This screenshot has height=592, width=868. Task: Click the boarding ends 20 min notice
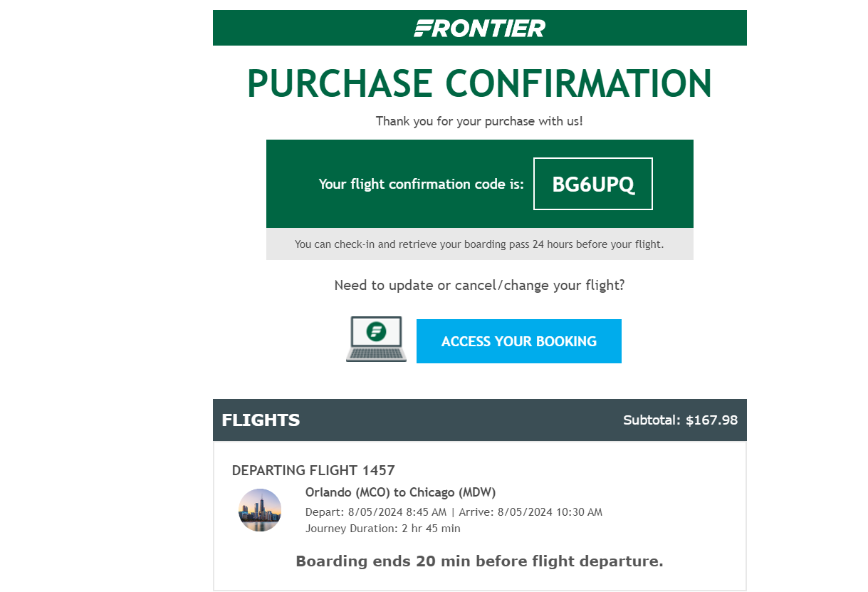[480, 561]
